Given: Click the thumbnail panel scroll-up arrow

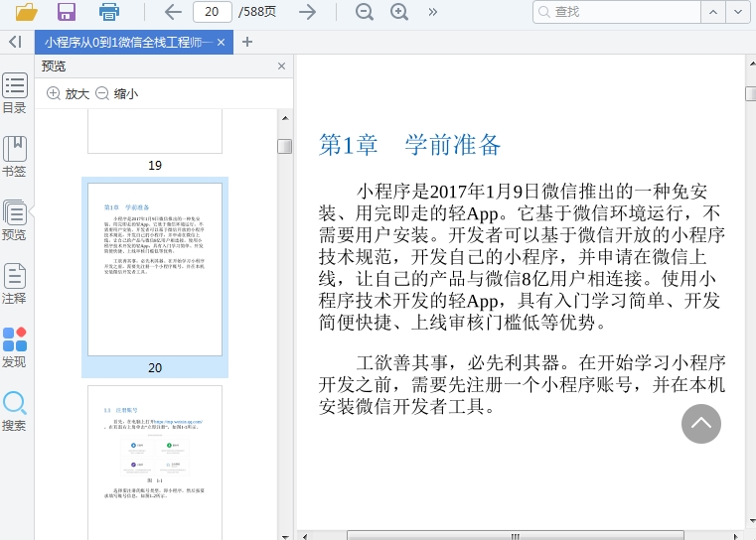Looking at the screenshot, I should [x=285, y=118].
